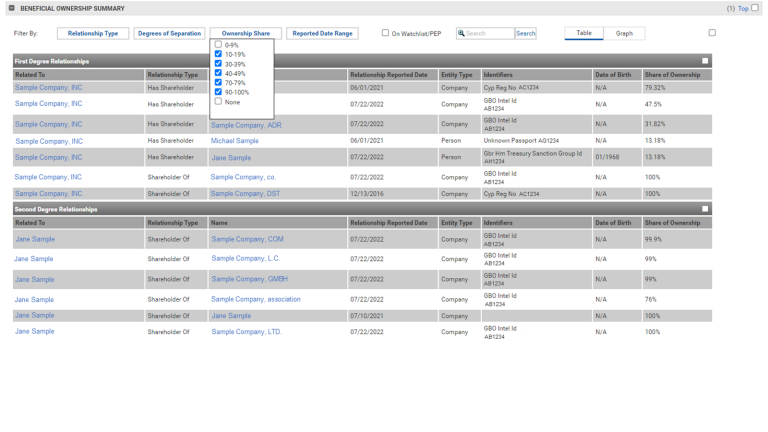Open the Degrees of Separation filter
The height and width of the screenshot is (432, 768).
pyautogui.click(x=169, y=33)
